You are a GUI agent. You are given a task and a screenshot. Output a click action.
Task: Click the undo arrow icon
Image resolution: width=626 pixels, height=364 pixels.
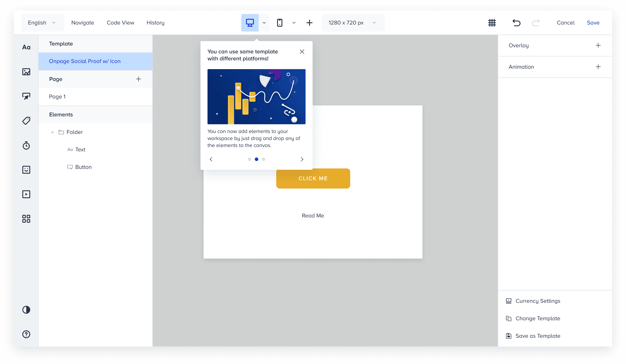(517, 23)
